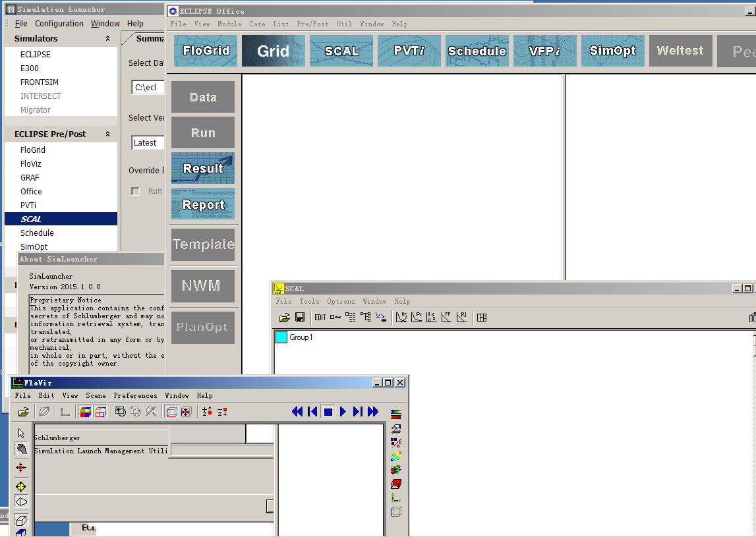The width and height of the screenshot is (756, 537).
Task: Click the list view icon in SCAL toolbar
Action: point(351,317)
